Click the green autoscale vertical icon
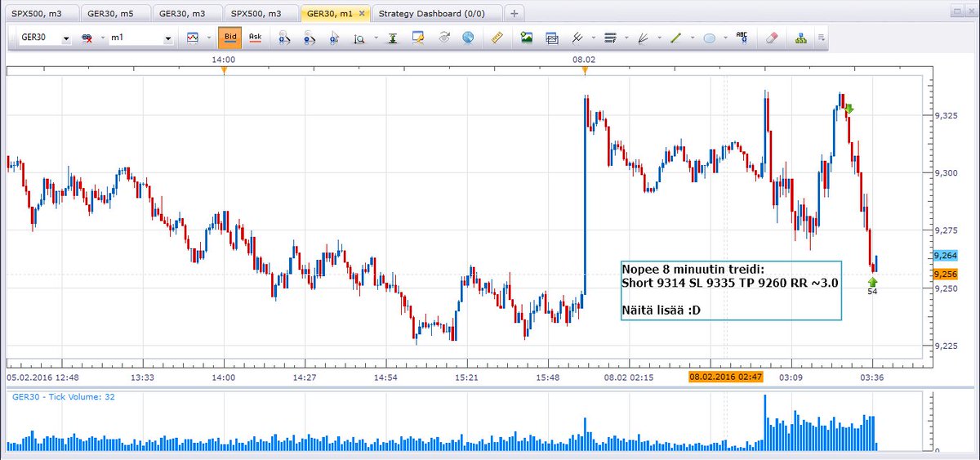980x460 pixels. (x=393, y=38)
